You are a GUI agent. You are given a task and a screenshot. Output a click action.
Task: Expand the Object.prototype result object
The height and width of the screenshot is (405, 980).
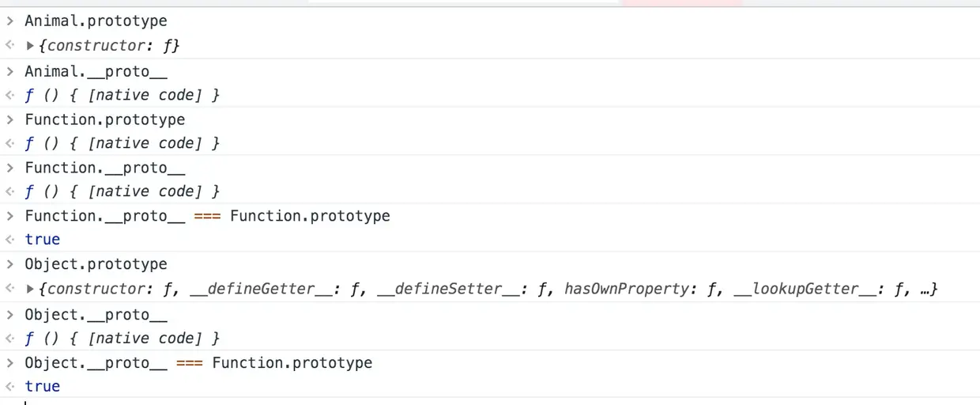(31, 290)
